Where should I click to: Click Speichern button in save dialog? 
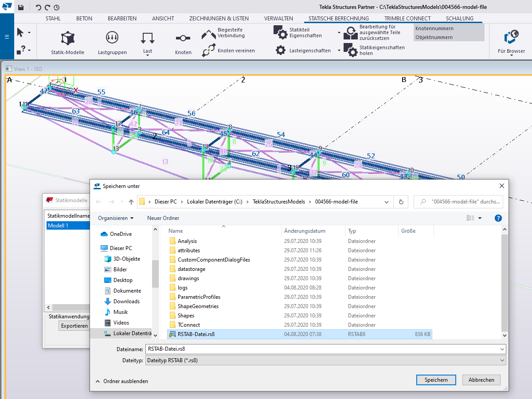coord(436,380)
